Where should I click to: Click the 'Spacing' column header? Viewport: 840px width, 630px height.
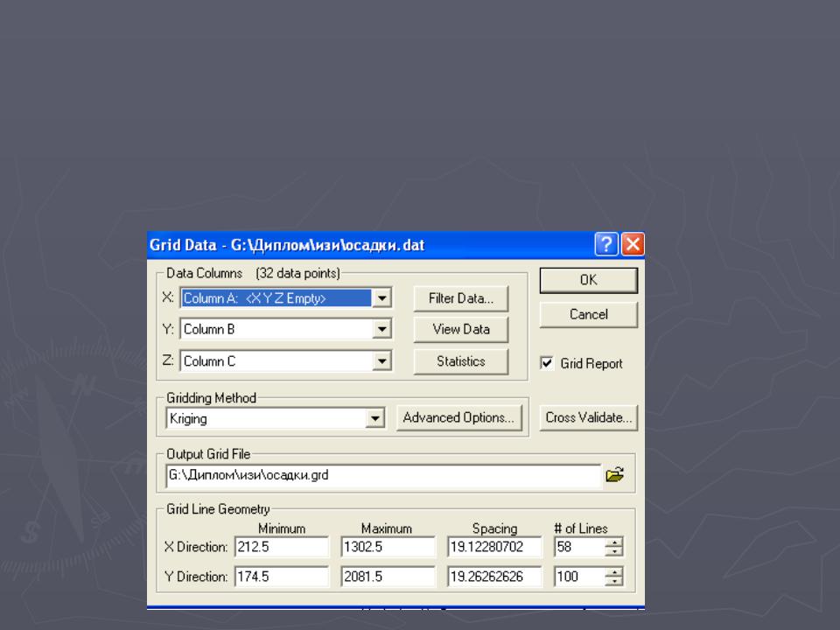(x=494, y=528)
